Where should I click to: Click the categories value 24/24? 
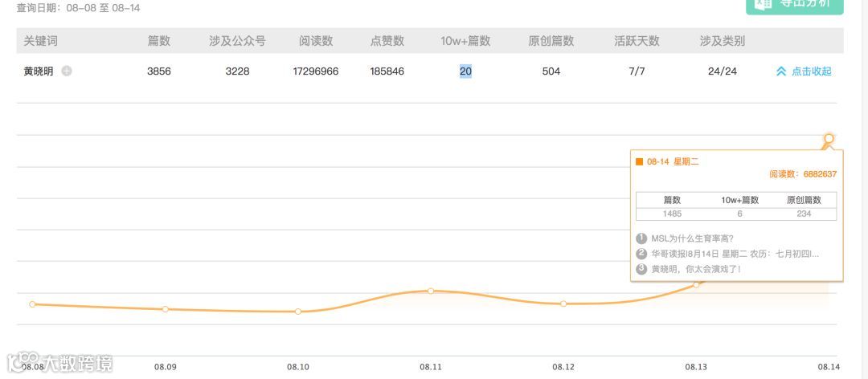723,71
